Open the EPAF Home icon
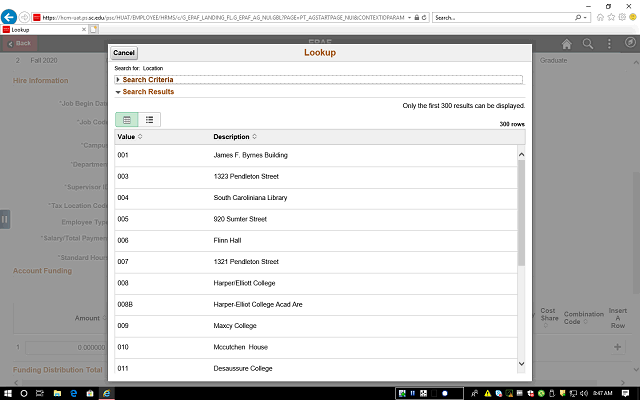 coord(567,44)
